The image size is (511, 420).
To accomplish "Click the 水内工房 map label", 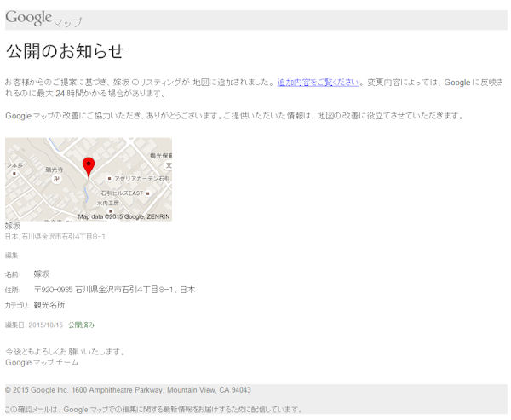I will [108, 203].
